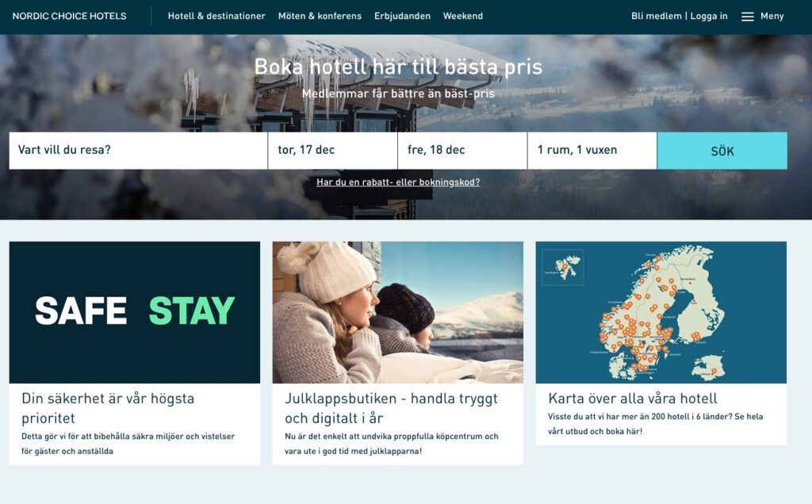This screenshot has width=812, height=504.
Task: Open Möten & konferens menu
Action: [x=320, y=16]
